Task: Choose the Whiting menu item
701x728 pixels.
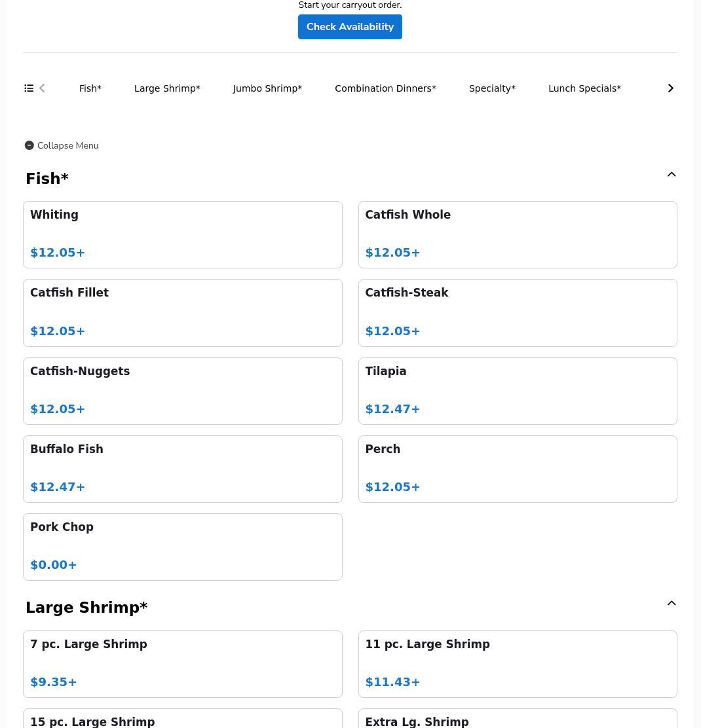Action: pos(182,234)
